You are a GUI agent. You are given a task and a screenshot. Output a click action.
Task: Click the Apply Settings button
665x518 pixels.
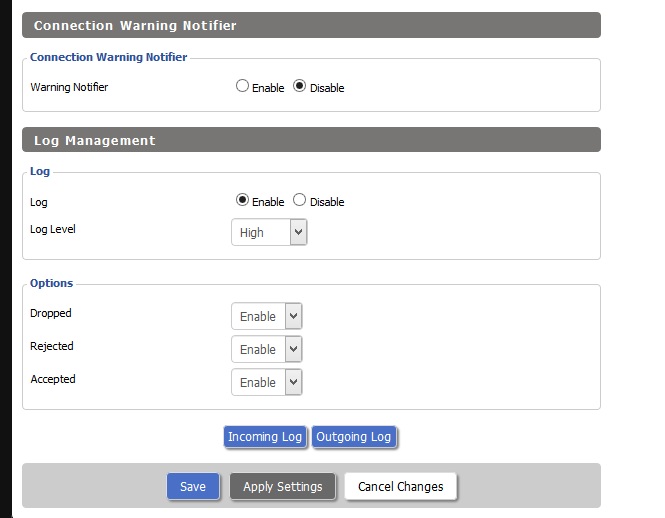coord(282,486)
